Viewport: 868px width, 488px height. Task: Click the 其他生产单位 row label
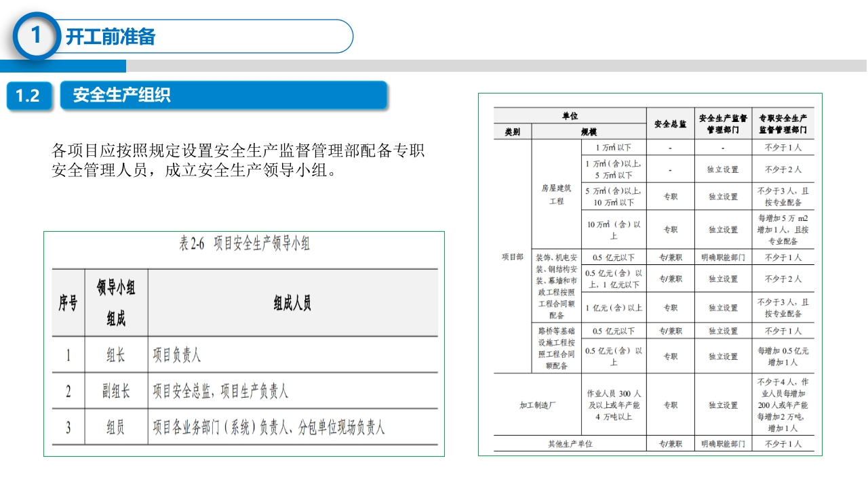570,444
